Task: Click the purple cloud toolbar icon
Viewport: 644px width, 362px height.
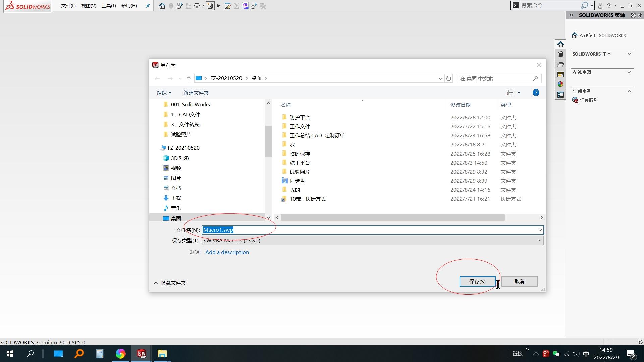Action: (x=245, y=6)
